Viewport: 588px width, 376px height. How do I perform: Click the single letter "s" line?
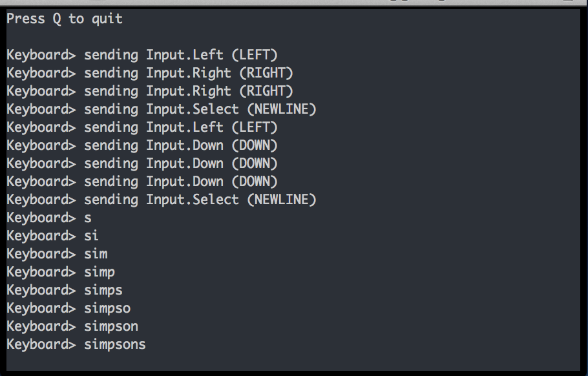(49, 218)
